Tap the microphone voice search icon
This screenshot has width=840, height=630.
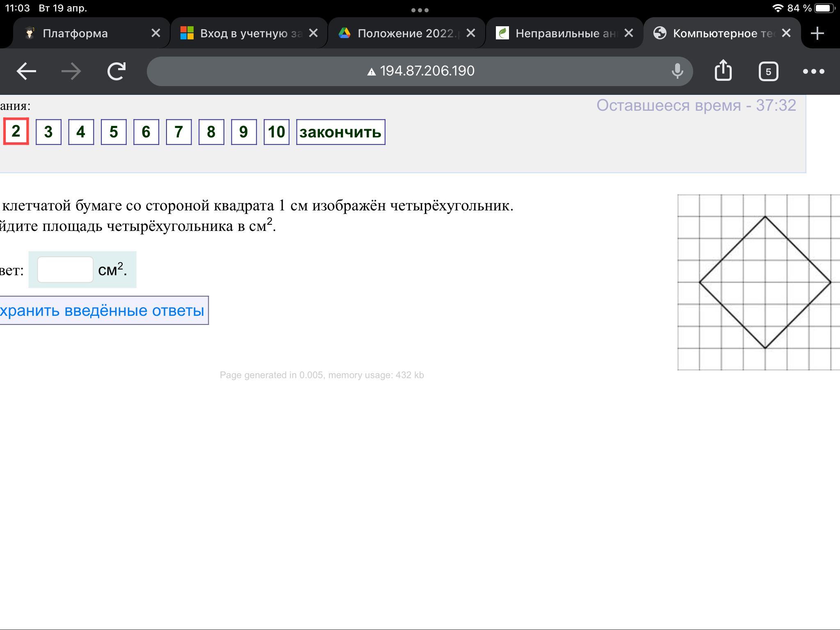tap(677, 71)
